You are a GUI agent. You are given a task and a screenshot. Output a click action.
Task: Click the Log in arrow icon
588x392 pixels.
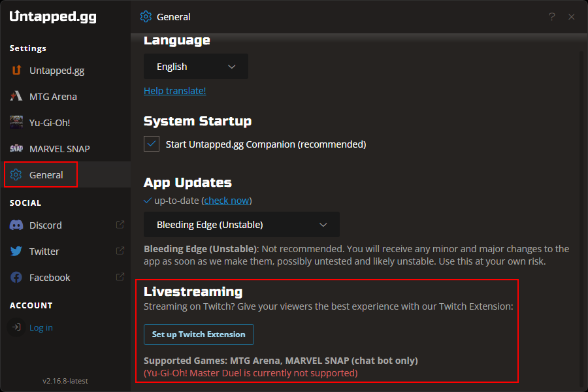click(x=16, y=327)
